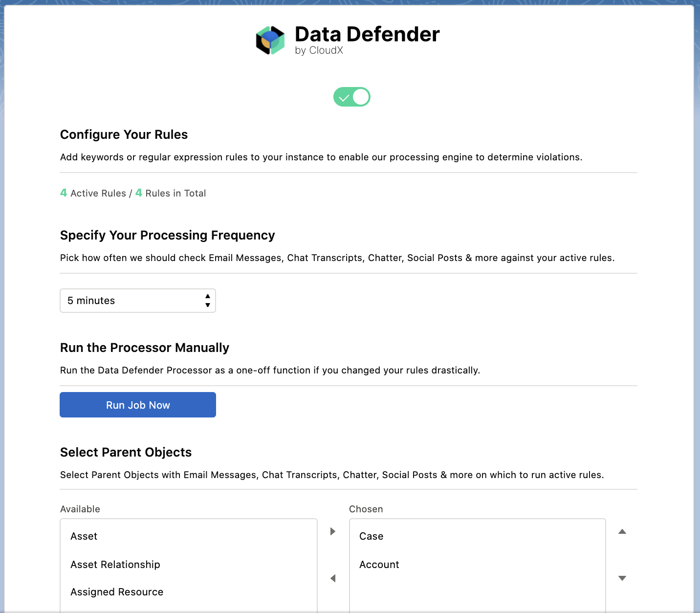Click the stepper arrows on frequency select

(x=208, y=301)
